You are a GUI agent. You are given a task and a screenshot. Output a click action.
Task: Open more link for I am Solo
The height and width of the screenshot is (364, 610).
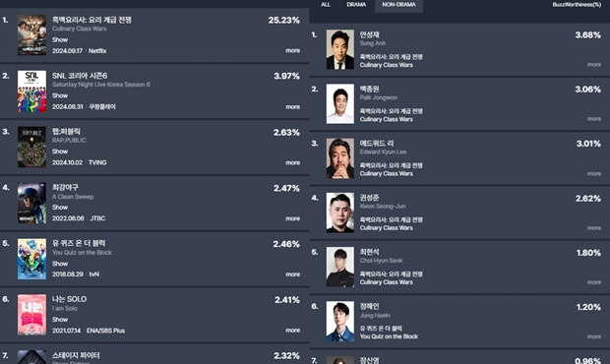click(292, 331)
